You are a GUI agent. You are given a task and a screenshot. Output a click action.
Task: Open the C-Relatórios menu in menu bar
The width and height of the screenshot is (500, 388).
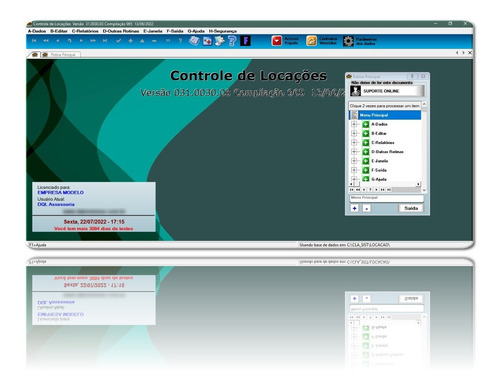click(x=85, y=31)
